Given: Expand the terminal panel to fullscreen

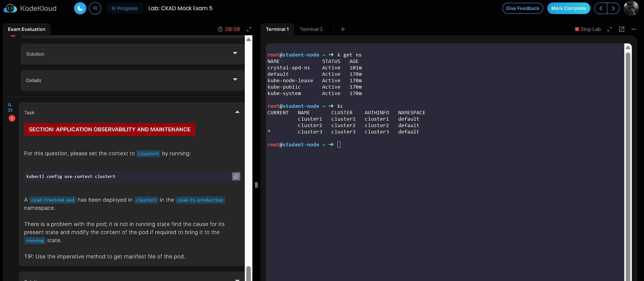Looking at the screenshot, I should (x=609, y=29).
